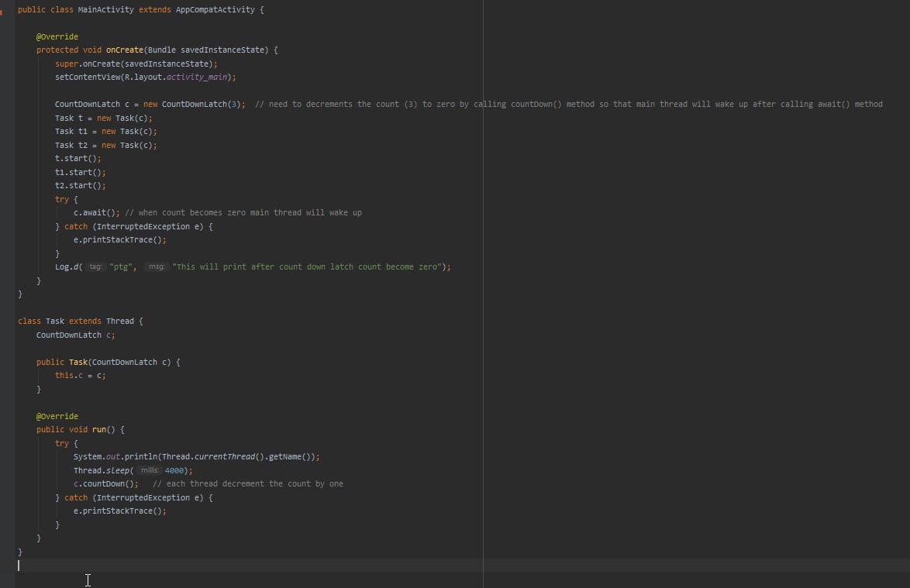This screenshot has height=588, width=910.
Task: Click the "t2.start();" statement
Action: 80,186
